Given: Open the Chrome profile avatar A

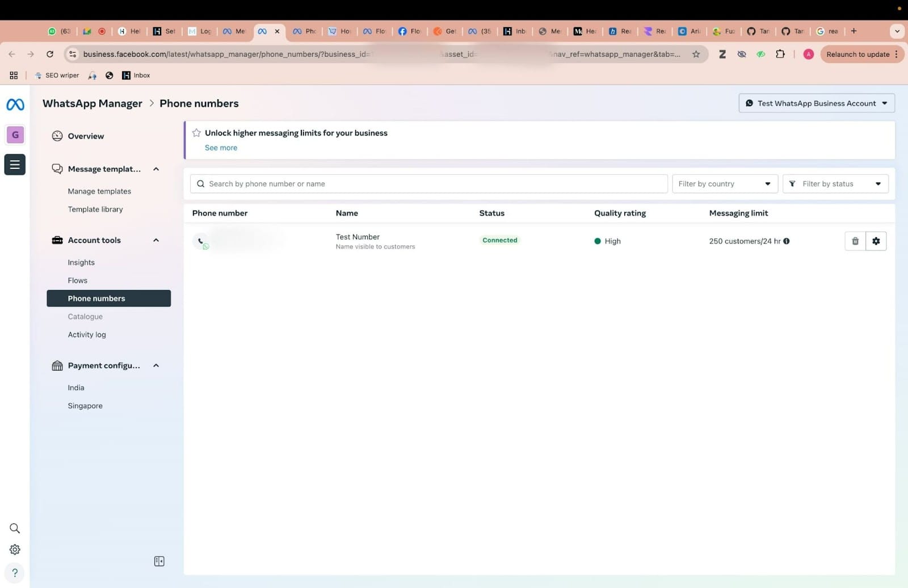Looking at the screenshot, I should point(809,54).
